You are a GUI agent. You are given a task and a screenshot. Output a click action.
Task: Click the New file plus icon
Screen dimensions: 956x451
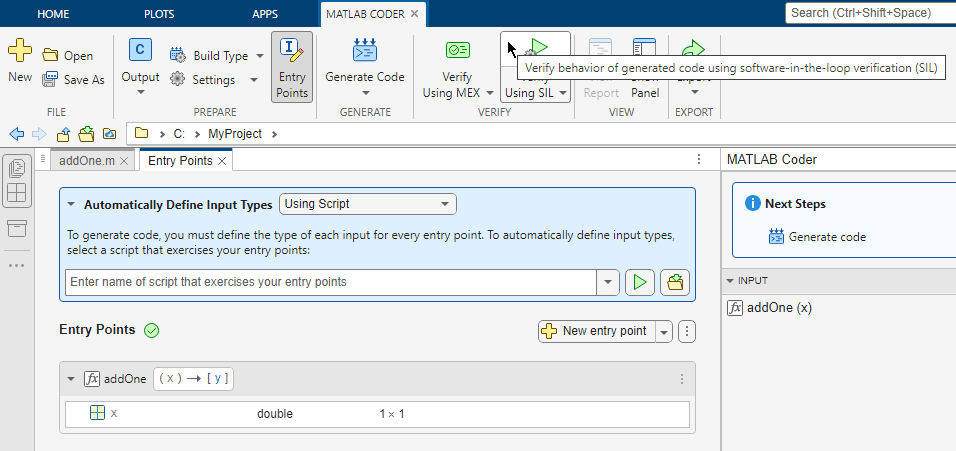[20, 52]
